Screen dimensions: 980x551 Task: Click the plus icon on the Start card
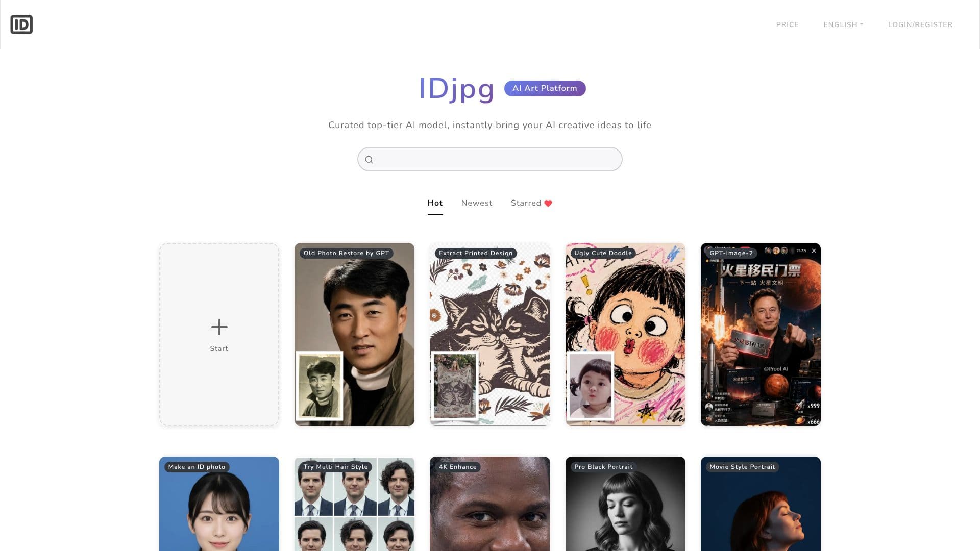click(x=219, y=327)
